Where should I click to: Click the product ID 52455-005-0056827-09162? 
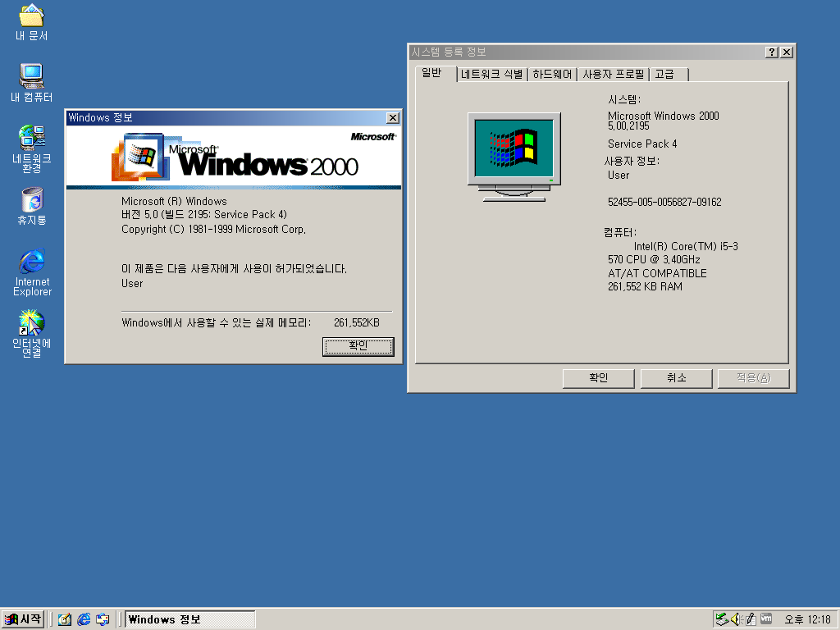(x=664, y=202)
